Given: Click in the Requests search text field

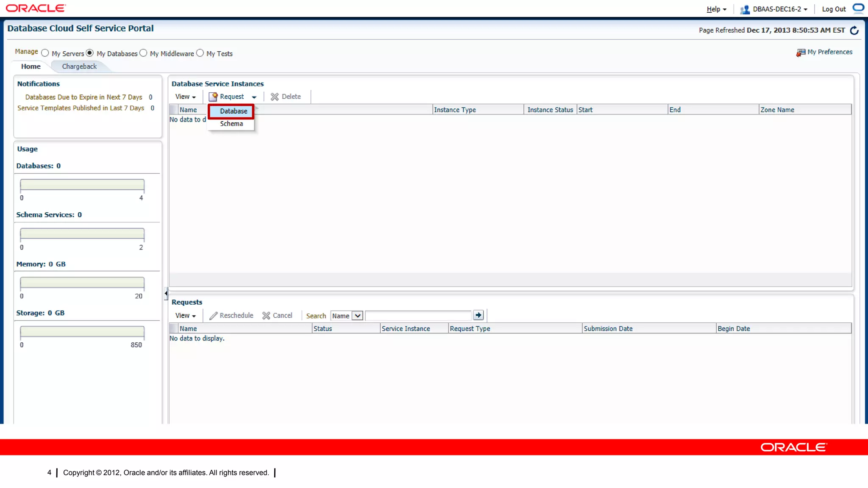Looking at the screenshot, I should click(x=418, y=316).
